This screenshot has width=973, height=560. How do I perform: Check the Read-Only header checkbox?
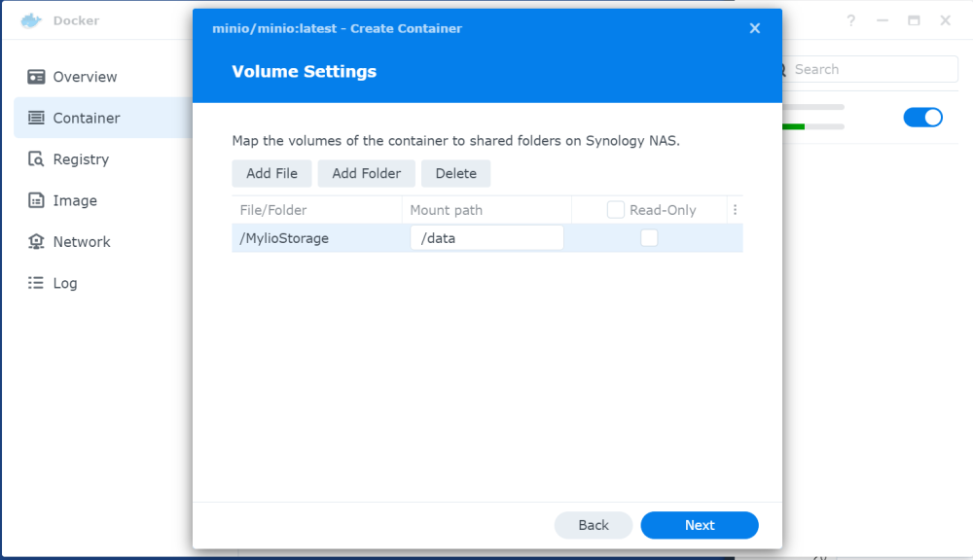click(x=616, y=210)
